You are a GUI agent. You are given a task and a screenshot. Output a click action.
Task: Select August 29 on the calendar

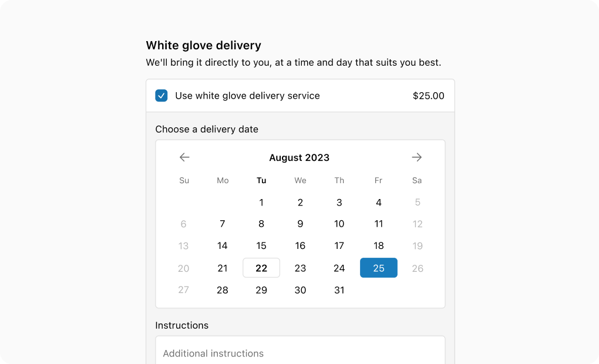(x=261, y=290)
